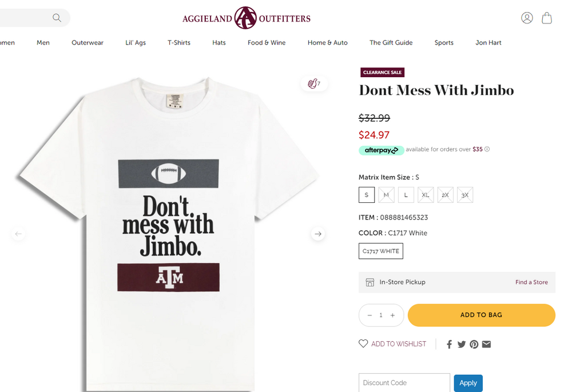Click the Discount Code input field
572x392 pixels.
(404, 383)
